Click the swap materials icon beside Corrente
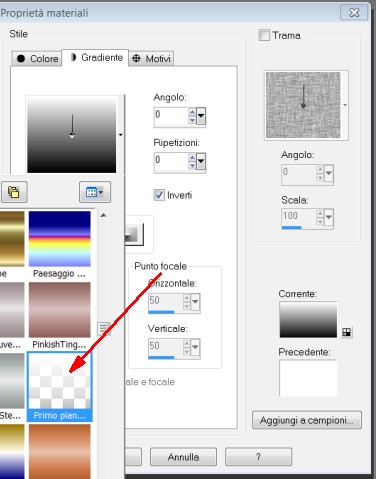 [346, 332]
